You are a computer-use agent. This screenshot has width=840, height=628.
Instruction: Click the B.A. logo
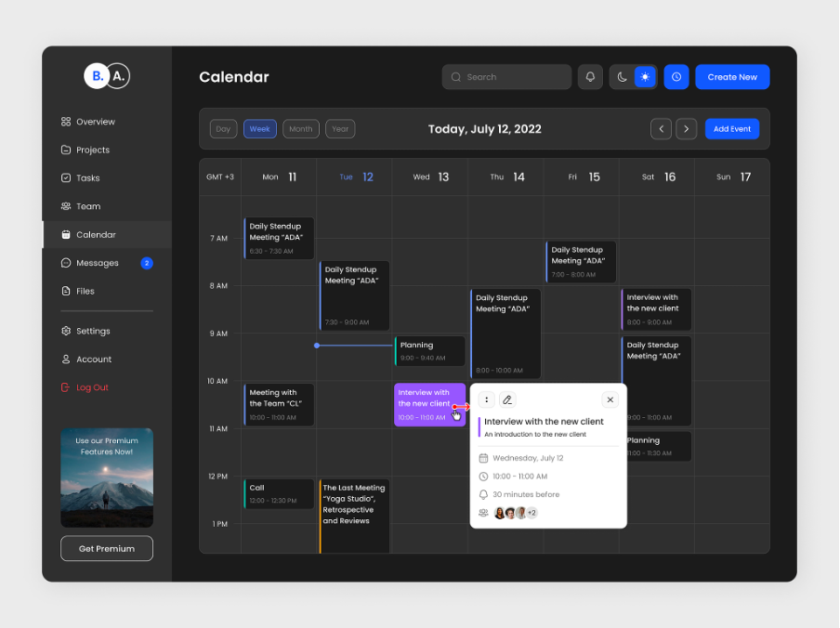[x=107, y=76]
